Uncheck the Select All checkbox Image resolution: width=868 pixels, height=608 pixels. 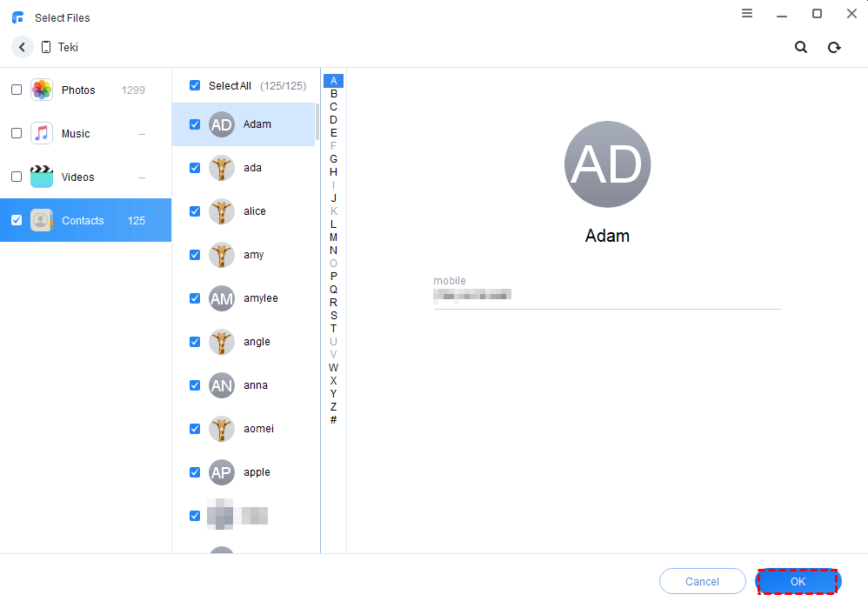(195, 85)
